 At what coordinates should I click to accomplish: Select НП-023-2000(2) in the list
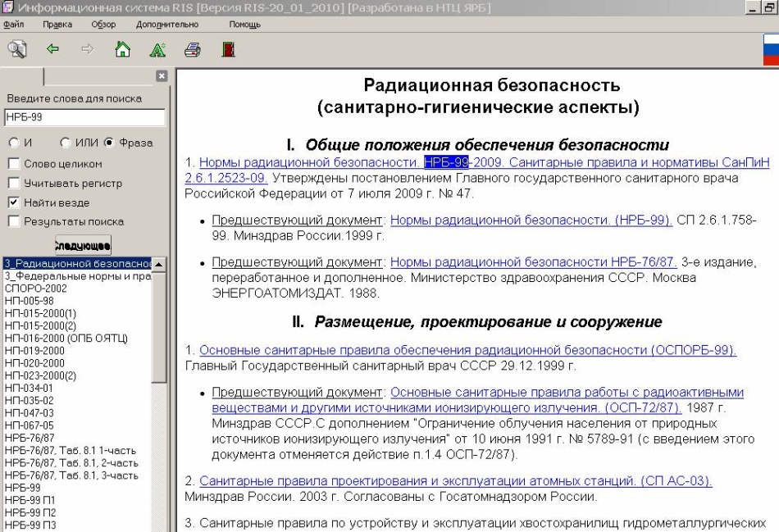pos(40,375)
